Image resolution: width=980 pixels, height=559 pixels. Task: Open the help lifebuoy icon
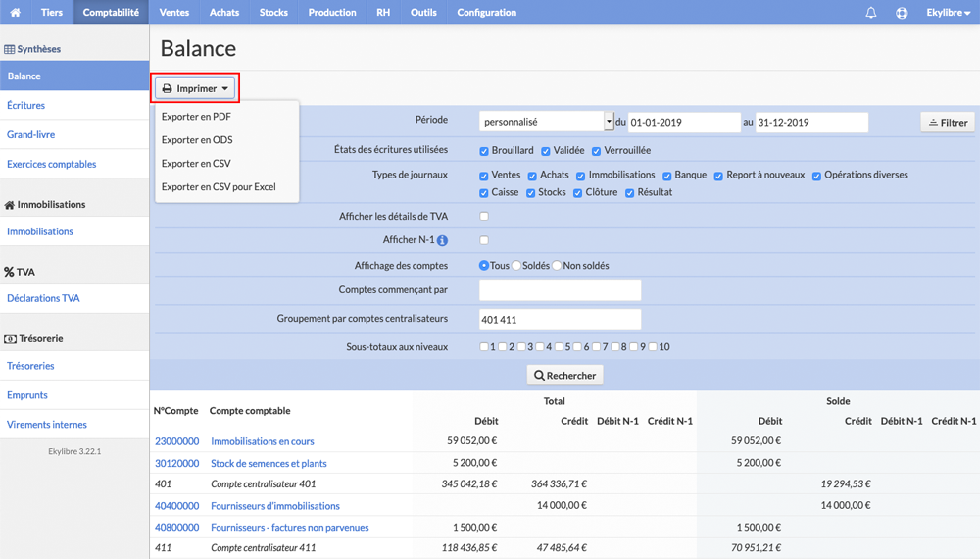902,13
